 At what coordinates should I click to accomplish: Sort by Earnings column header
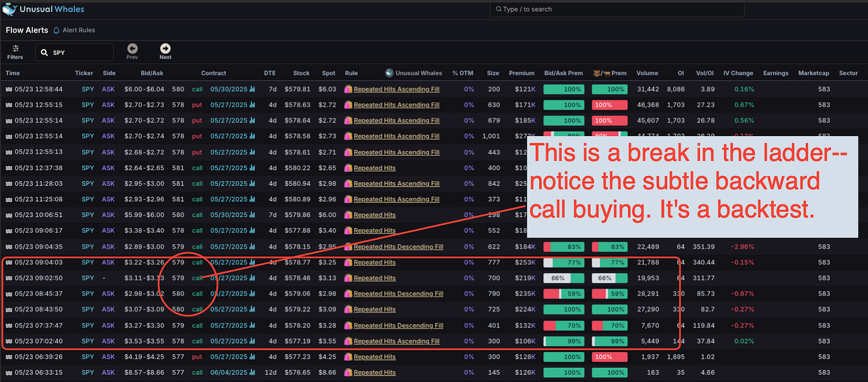pyautogui.click(x=776, y=73)
